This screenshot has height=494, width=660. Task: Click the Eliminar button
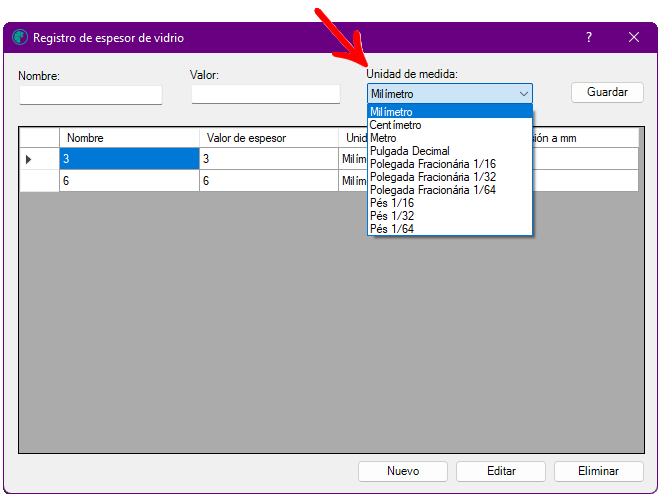click(599, 471)
